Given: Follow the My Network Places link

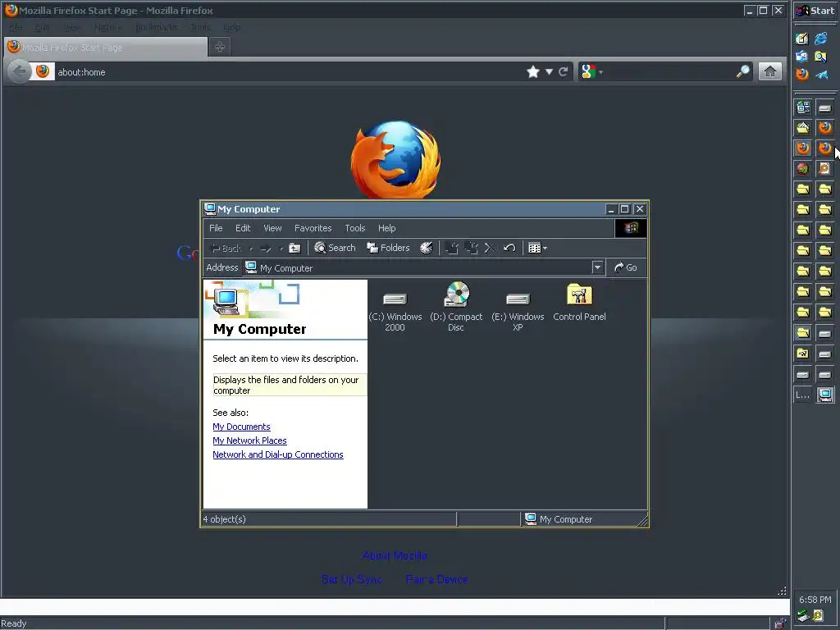Looking at the screenshot, I should (x=249, y=441).
